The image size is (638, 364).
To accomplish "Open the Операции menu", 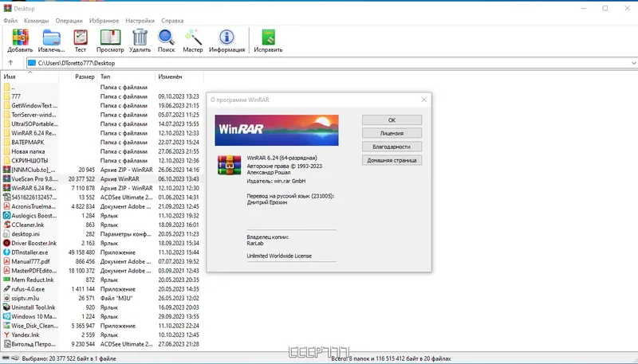I will click(x=69, y=21).
